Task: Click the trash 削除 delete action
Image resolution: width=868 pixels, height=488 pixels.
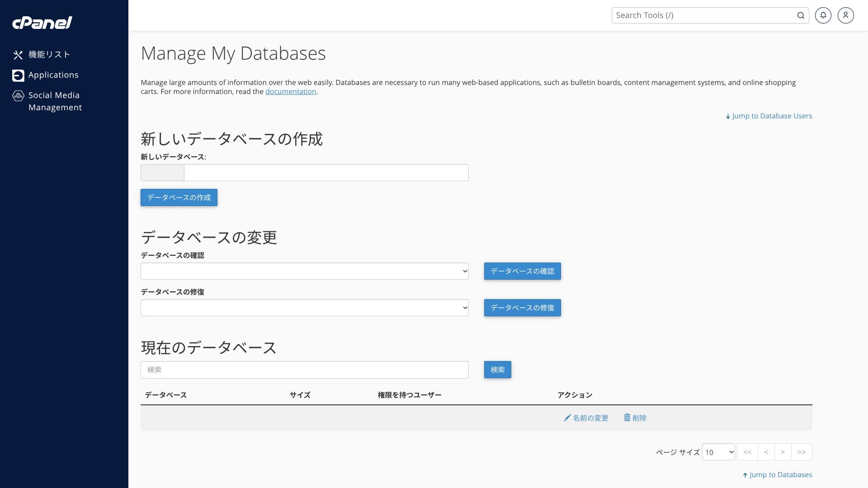Action: pos(635,418)
